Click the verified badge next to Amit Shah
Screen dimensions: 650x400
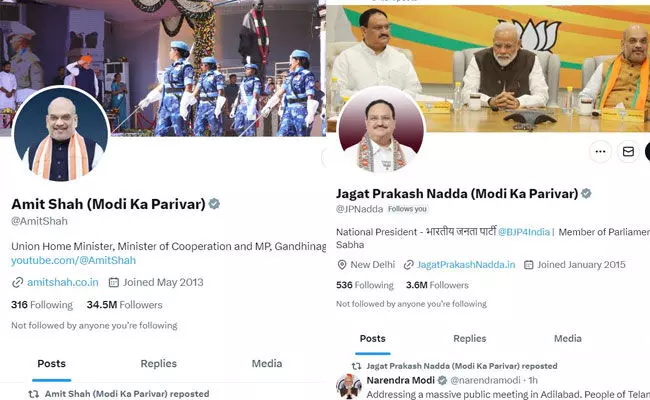(x=214, y=204)
